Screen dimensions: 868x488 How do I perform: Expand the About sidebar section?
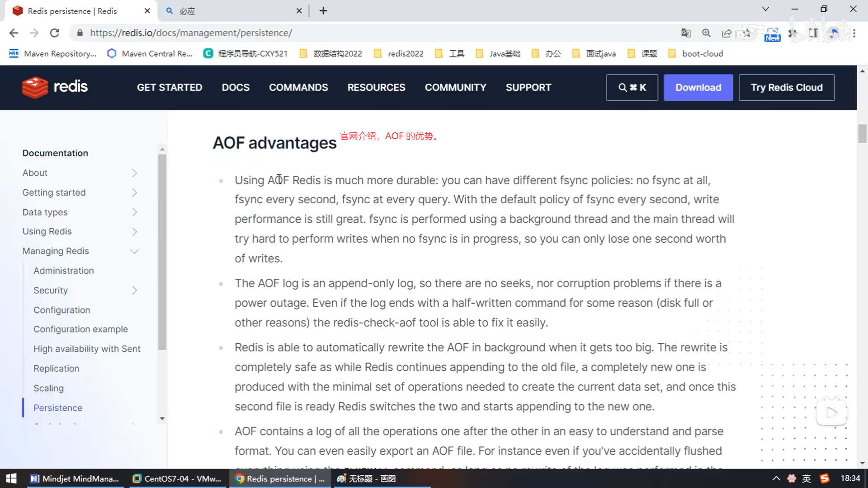coord(134,173)
